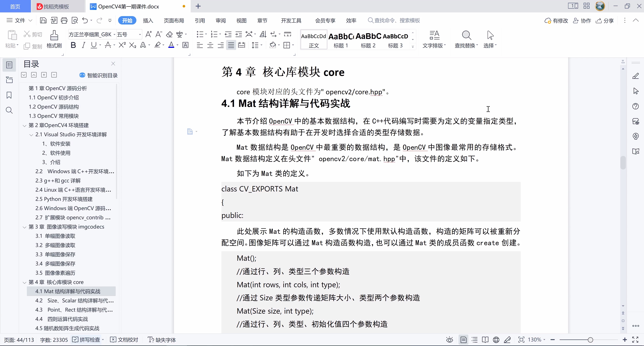
Task: Click the 智能识别目录 button
Action: click(x=98, y=75)
